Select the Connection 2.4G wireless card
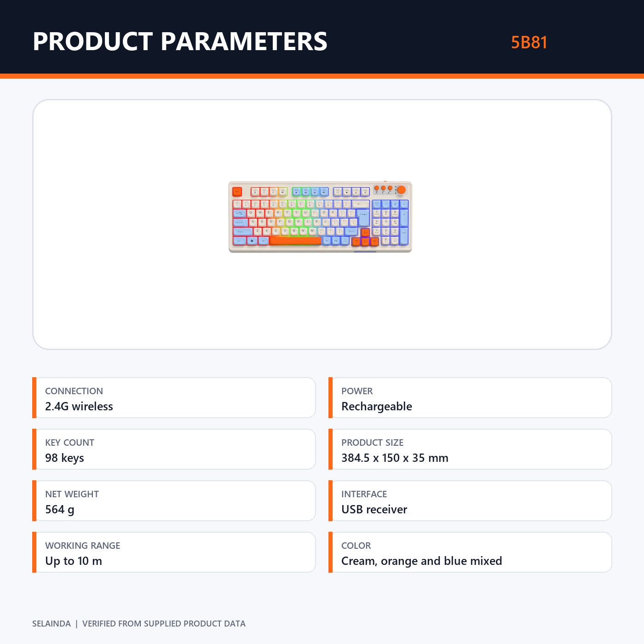Image resolution: width=644 pixels, height=644 pixels. click(x=174, y=398)
